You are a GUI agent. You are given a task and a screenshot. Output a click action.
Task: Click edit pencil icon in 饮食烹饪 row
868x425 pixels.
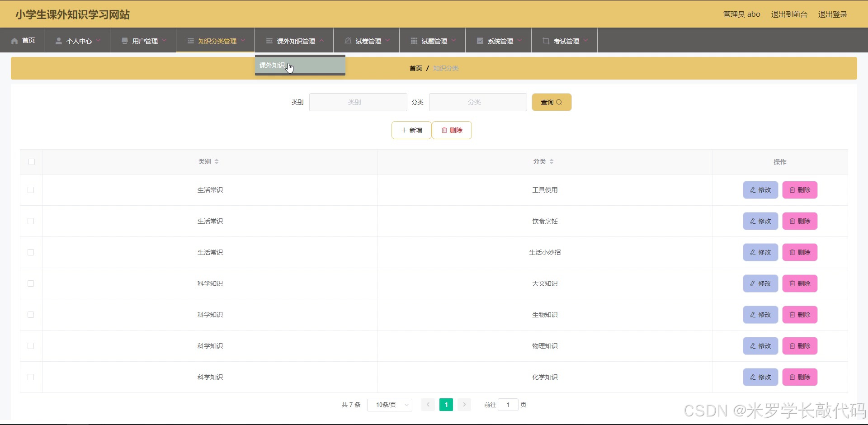tap(753, 221)
